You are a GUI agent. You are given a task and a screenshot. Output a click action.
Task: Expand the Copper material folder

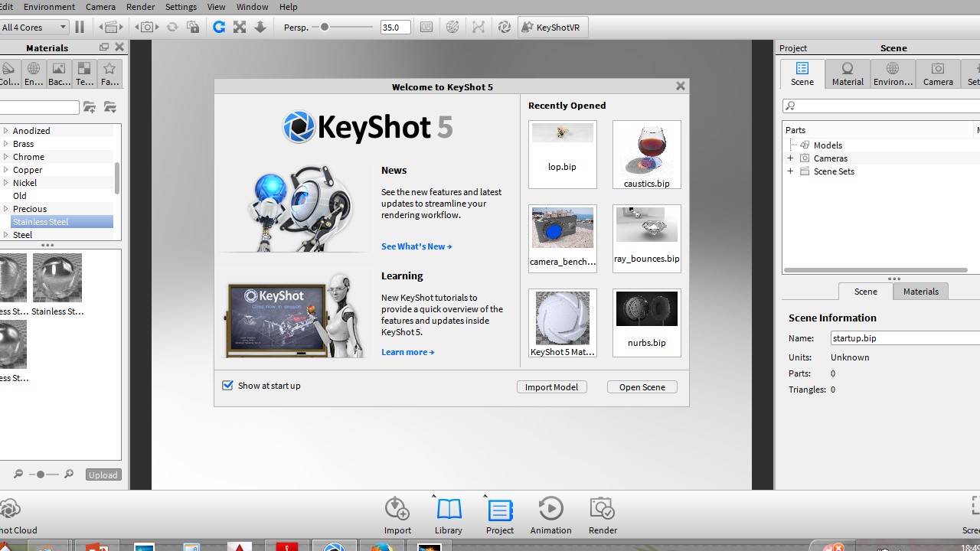pos(6,170)
